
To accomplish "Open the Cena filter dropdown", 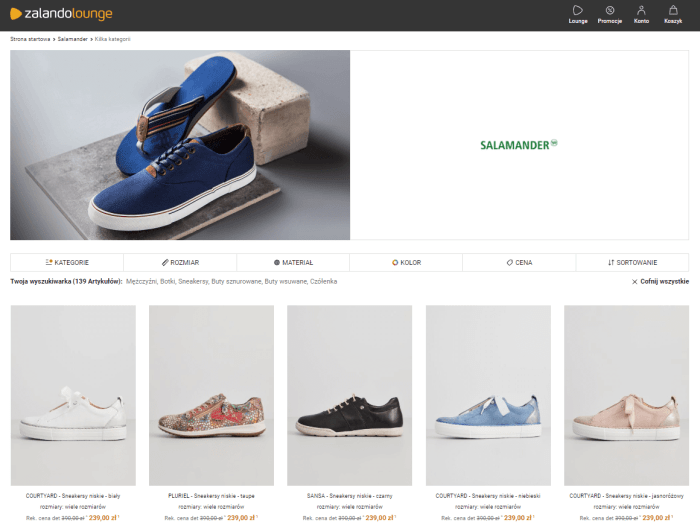I will tap(519, 262).
